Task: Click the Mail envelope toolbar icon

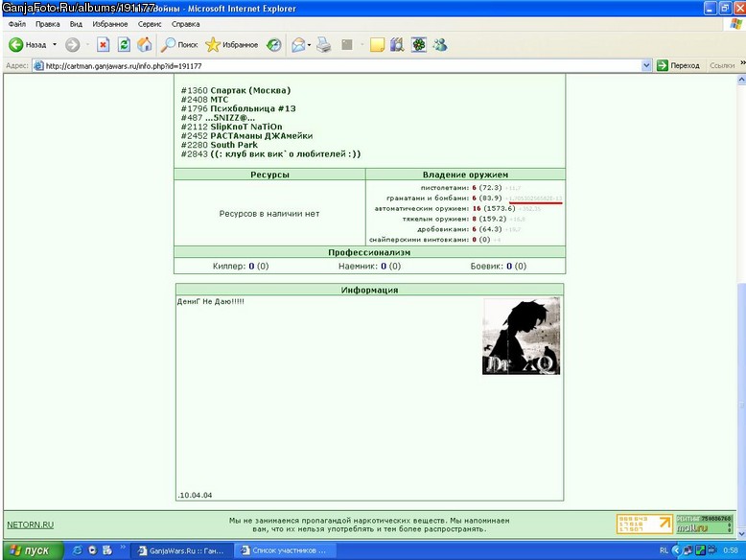Action: tap(298, 45)
